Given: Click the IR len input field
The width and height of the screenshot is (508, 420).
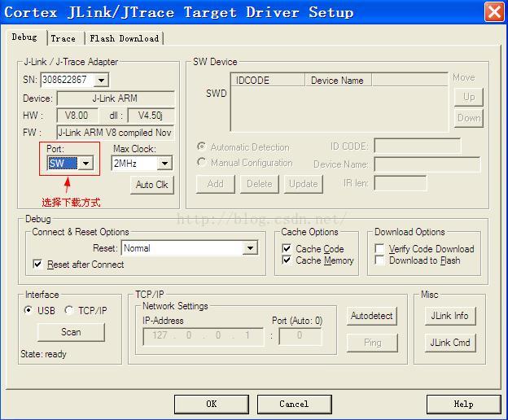Looking at the screenshot, I should 401,183.
